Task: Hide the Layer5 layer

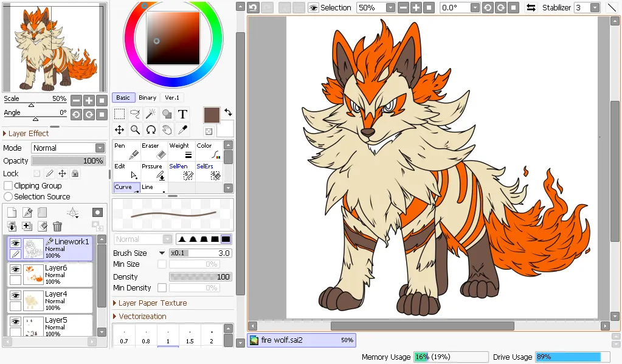Action: tap(15, 321)
